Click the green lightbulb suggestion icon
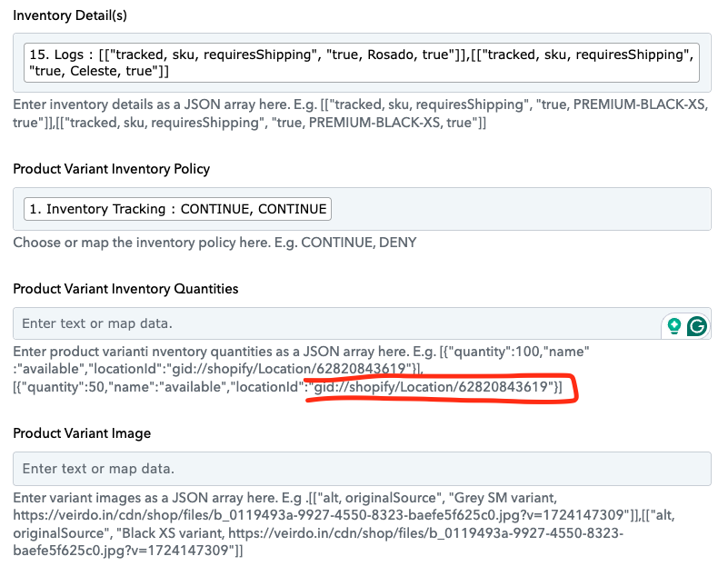This screenshot has height=576, width=728. 674,326
